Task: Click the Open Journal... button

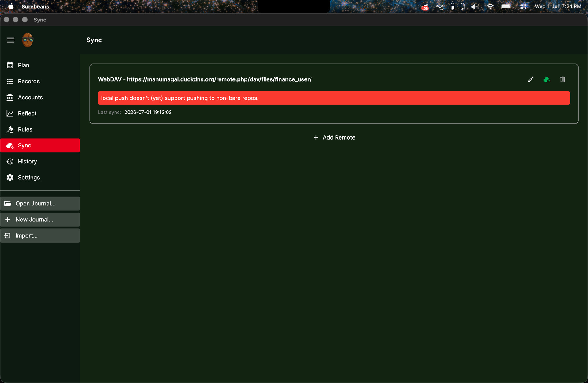Action: tap(40, 204)
